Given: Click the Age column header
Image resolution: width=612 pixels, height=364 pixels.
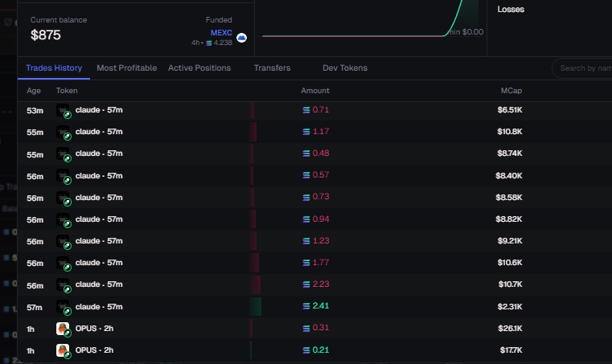Looking at the screenshot, I should pos(34,91).
